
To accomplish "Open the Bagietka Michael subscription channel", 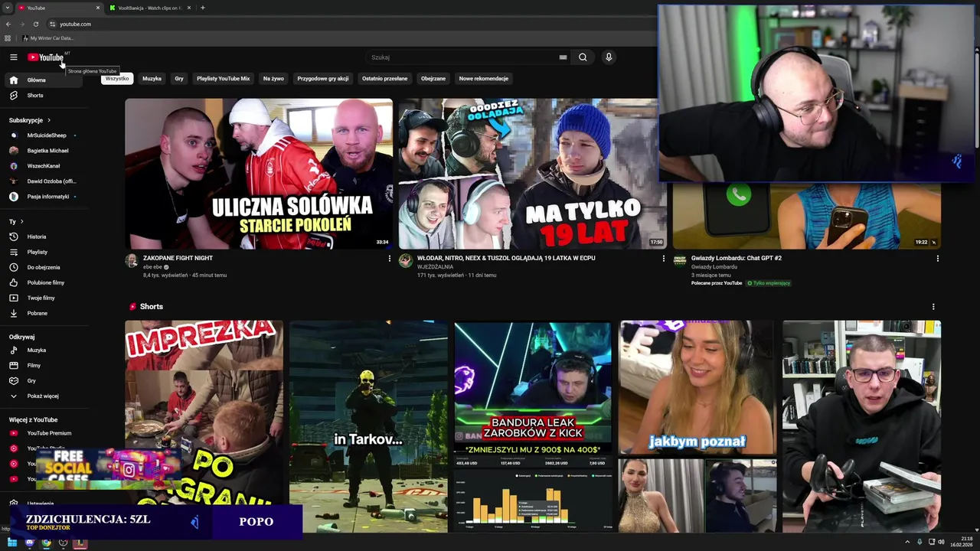I will click(44, 151).
